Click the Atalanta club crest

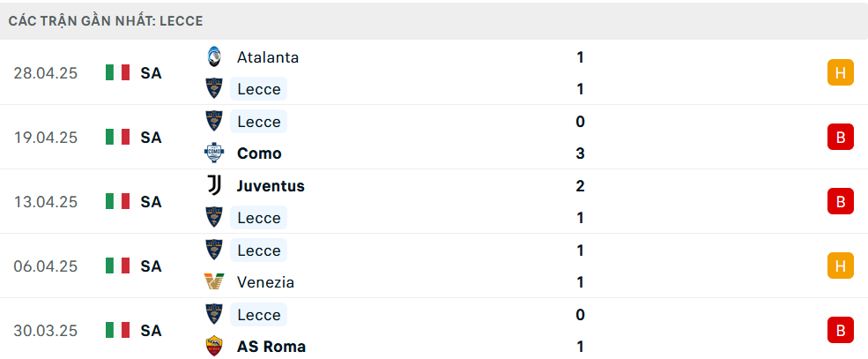coord(213,57)
